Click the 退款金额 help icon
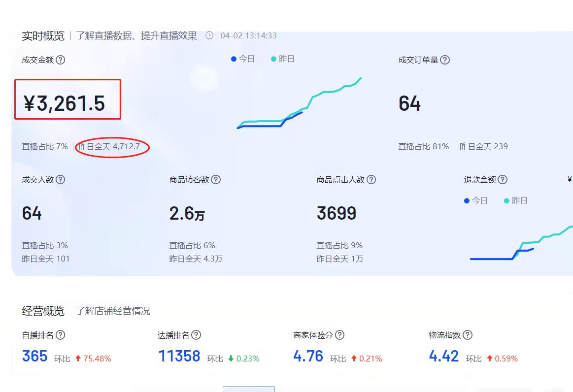 click(x=503, y=179)
